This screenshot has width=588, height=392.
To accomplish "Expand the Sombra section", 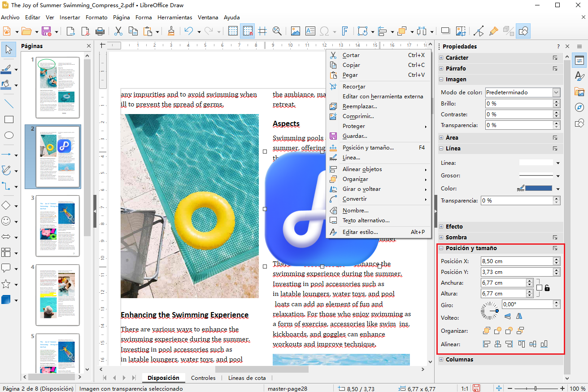I will coord(441,237).
